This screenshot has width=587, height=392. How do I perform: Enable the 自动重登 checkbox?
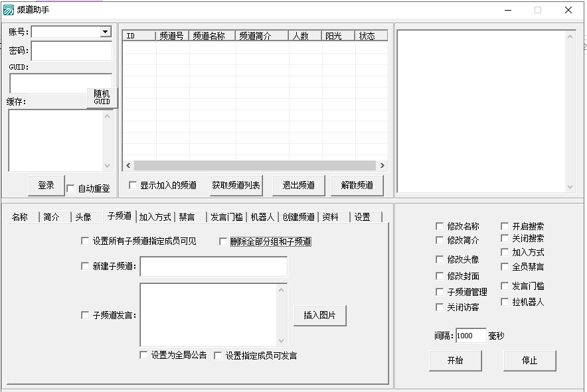point(71,189)
